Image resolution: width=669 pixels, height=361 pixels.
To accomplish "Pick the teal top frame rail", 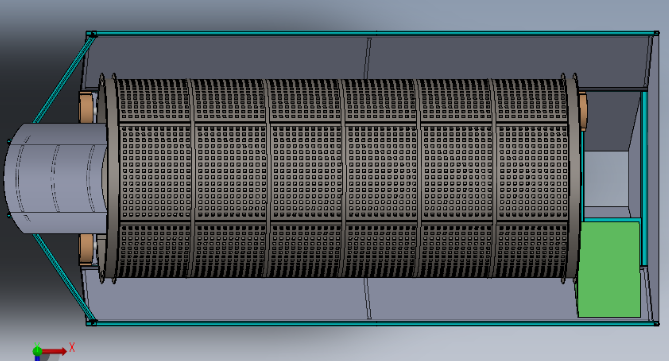I will click(x=372, y=33).
